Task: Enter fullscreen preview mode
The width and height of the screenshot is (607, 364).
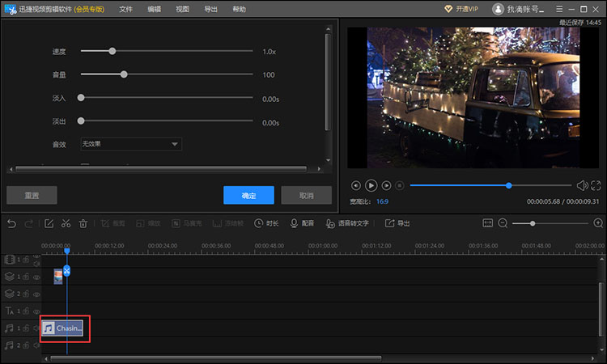Action: (x=596, y=186)
